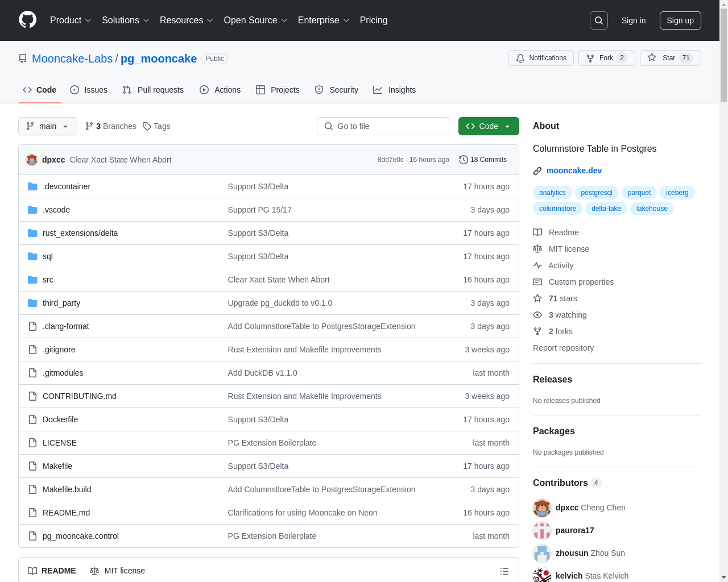Image resolution: width=728 pixels, height=582 pixels.
Task: Click the delta-lake topic tag
Action: [x=606, y=209]
